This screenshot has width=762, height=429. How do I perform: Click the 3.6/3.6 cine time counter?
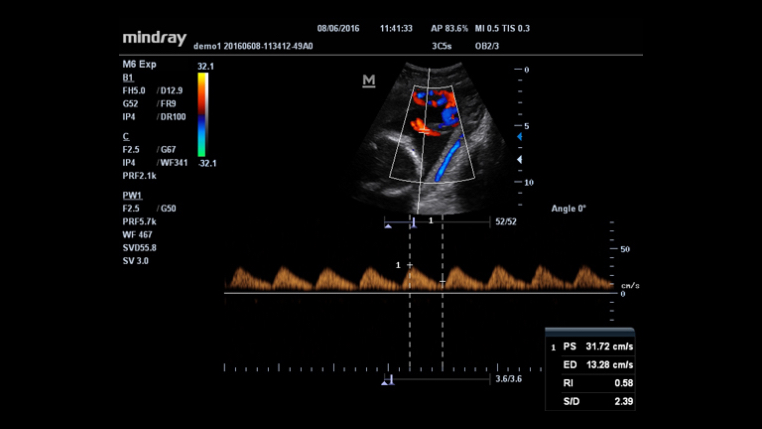tap(508, 380)
